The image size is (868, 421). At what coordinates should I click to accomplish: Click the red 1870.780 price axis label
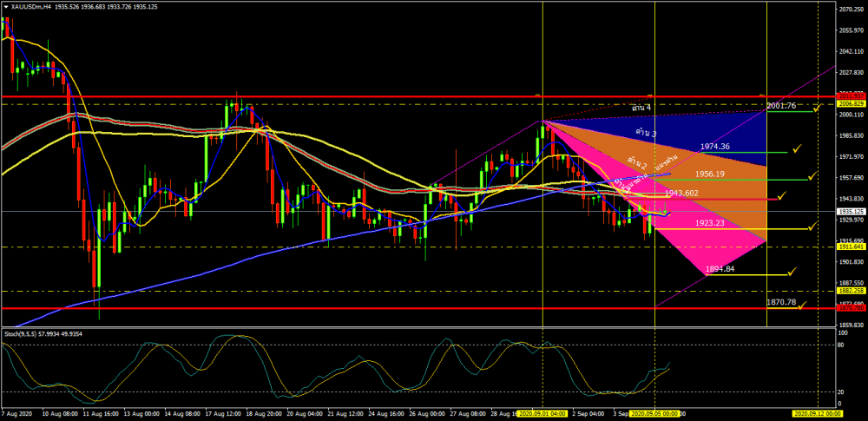pyautogui.click(x=851, y=308)
